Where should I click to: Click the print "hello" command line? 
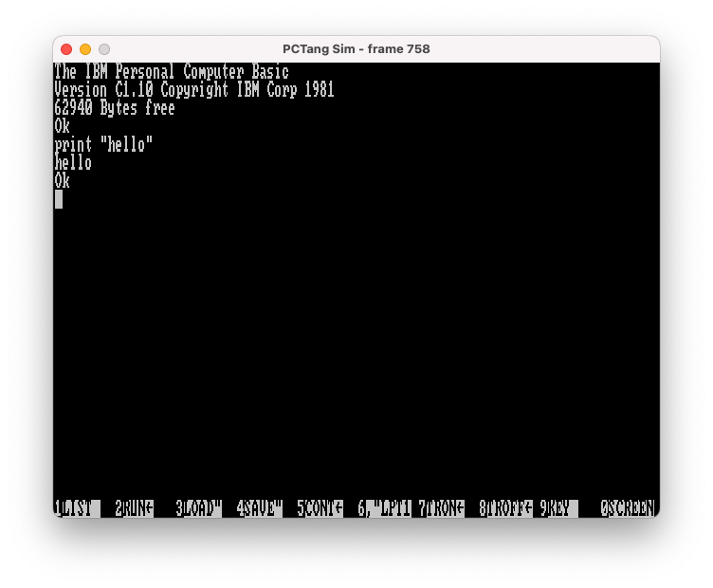(x=103, y=144)
